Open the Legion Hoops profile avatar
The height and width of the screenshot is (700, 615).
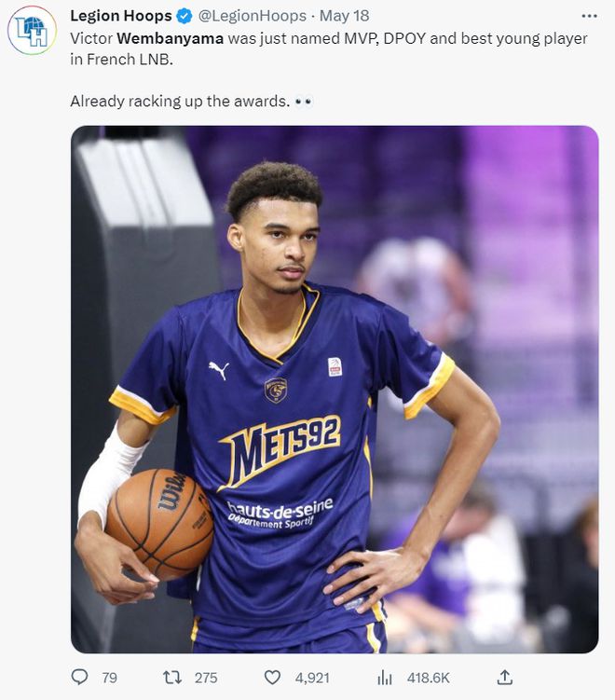tap(32, 30)
